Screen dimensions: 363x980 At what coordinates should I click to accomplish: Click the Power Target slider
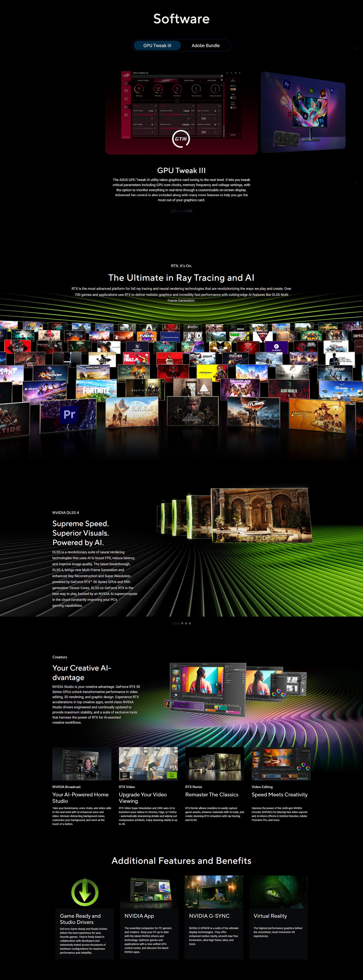pyautogui.click(x=145, y=115)
